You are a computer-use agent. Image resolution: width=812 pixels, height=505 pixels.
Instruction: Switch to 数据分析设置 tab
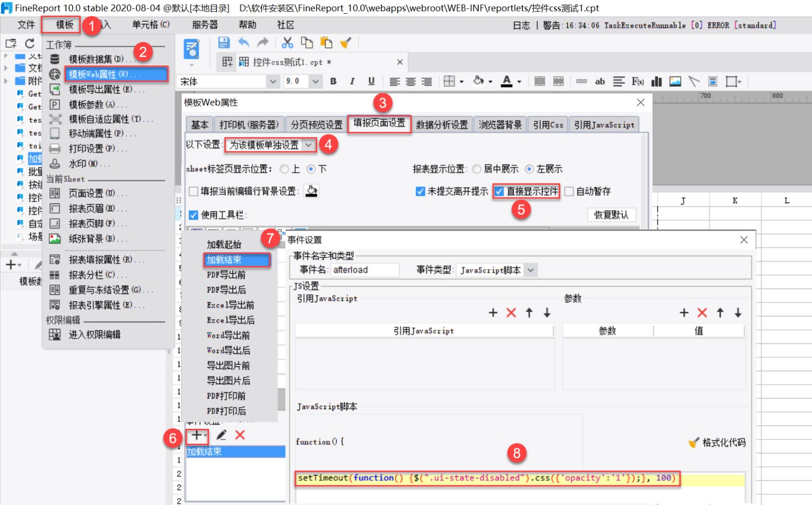[x=442, y=125]
